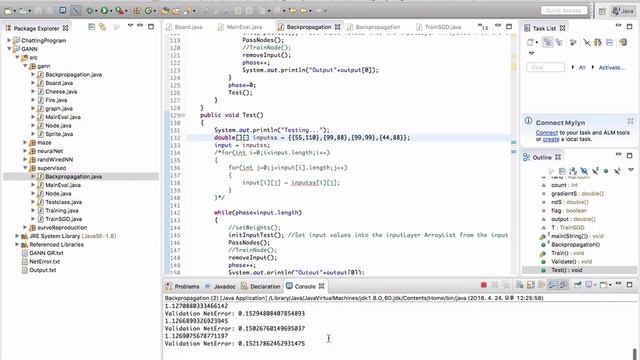Open the Debug bug icon
Screen dimensions: 640x360
[90, 11]
